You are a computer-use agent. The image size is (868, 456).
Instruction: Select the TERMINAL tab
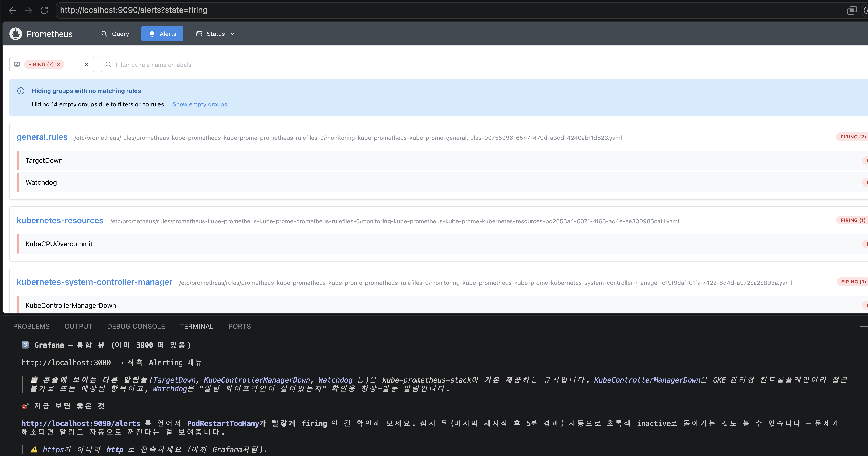[x=197, y=326]
